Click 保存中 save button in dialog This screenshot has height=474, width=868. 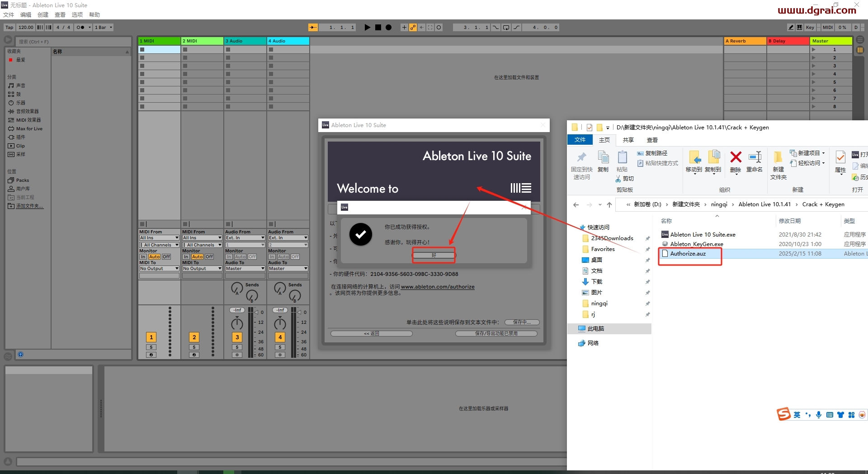(x=522, y=322)
